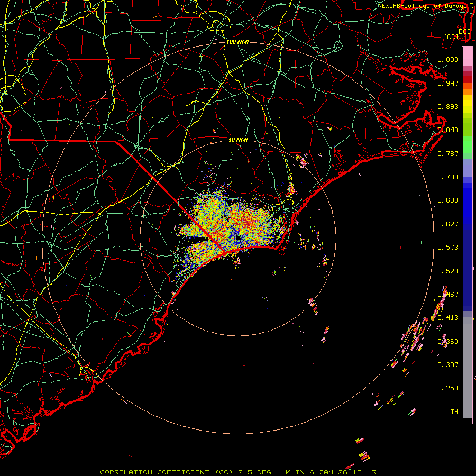Click the gray segment of the color bar
The image size is (476, 476).
[467, 368]
